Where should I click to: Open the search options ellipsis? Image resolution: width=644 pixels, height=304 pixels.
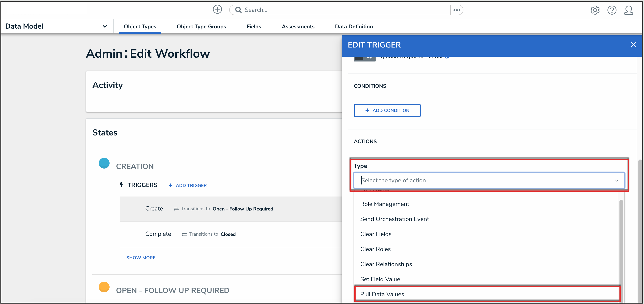tap(457, 10)
